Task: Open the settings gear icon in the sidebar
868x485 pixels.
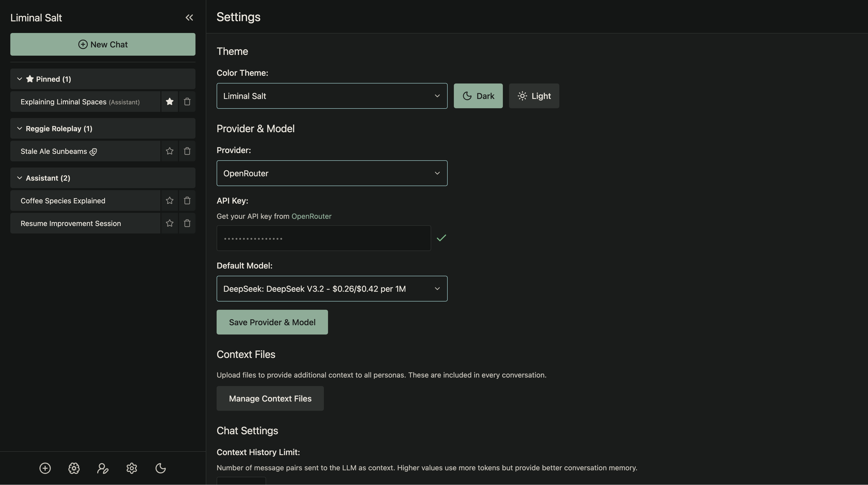Action: coord(132,468)
